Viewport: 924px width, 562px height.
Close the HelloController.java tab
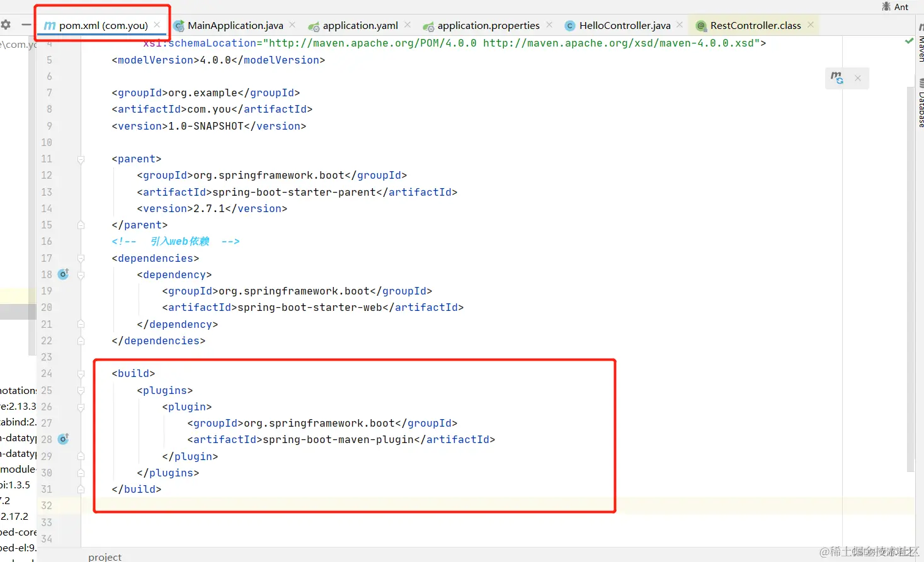click(x=680, y=25)
